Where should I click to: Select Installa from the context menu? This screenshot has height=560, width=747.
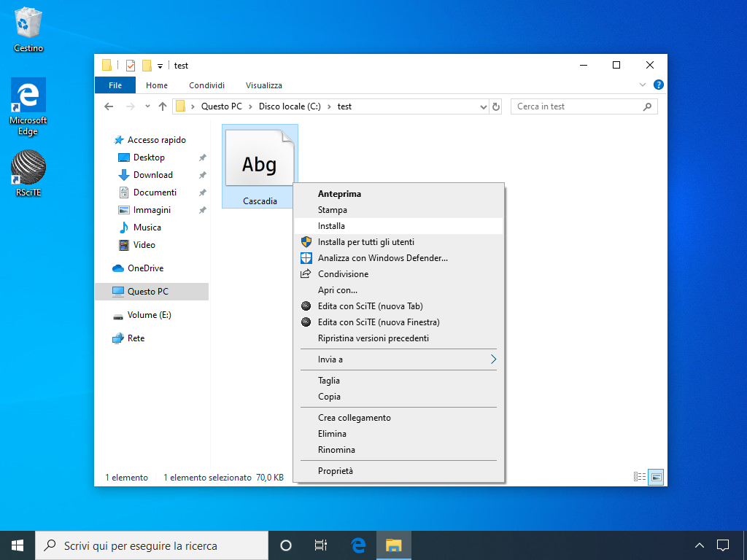(x=331, y=226)
